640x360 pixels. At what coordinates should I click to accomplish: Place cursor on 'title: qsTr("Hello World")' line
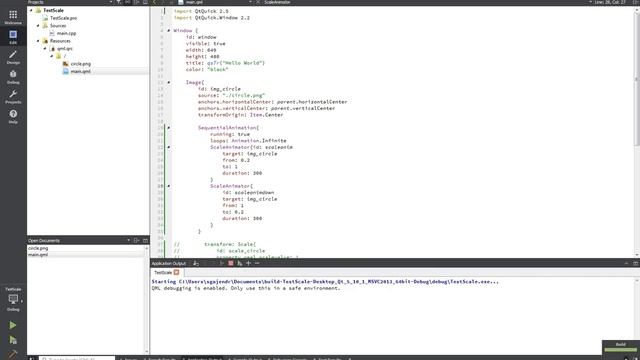[225, 63]
